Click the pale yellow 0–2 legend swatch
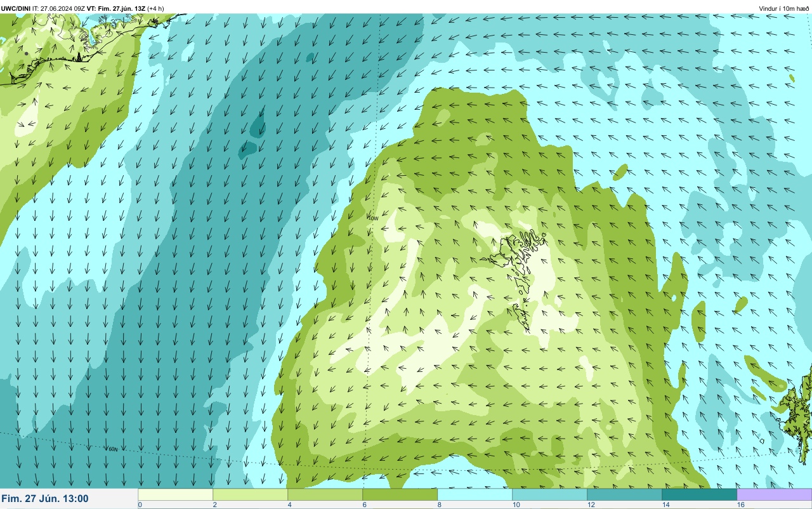The image size is (812, 509). (x=176, y=494)
